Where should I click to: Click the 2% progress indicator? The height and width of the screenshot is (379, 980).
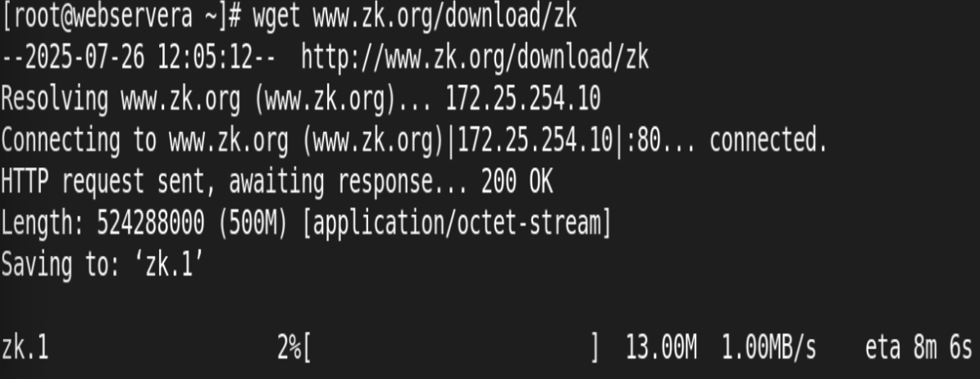[289, 349]
